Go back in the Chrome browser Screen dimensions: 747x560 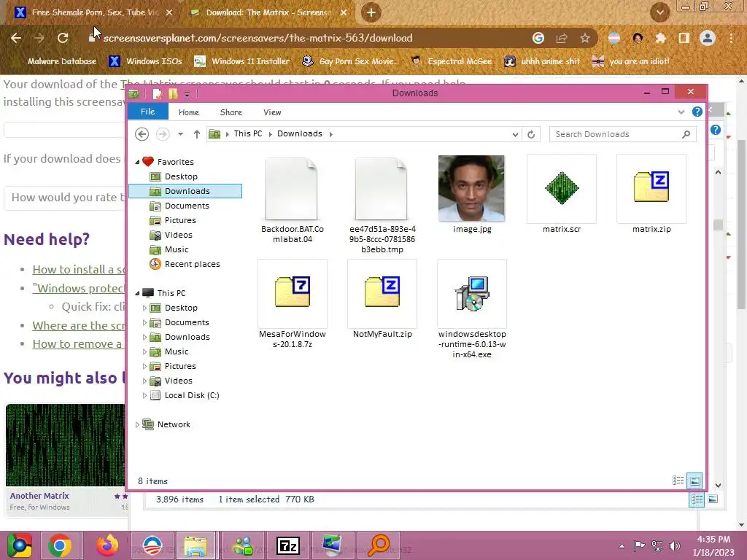[x=16, y=38]
